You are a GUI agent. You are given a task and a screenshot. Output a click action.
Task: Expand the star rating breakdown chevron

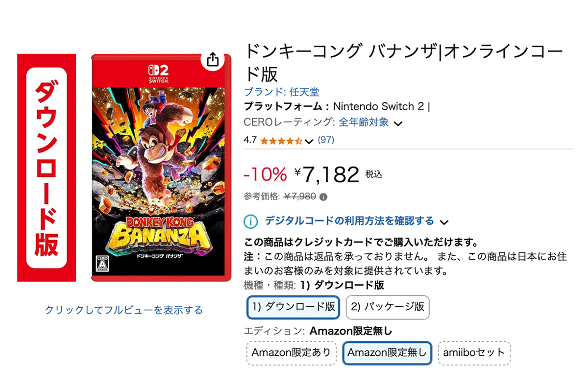tap(309, 141)
